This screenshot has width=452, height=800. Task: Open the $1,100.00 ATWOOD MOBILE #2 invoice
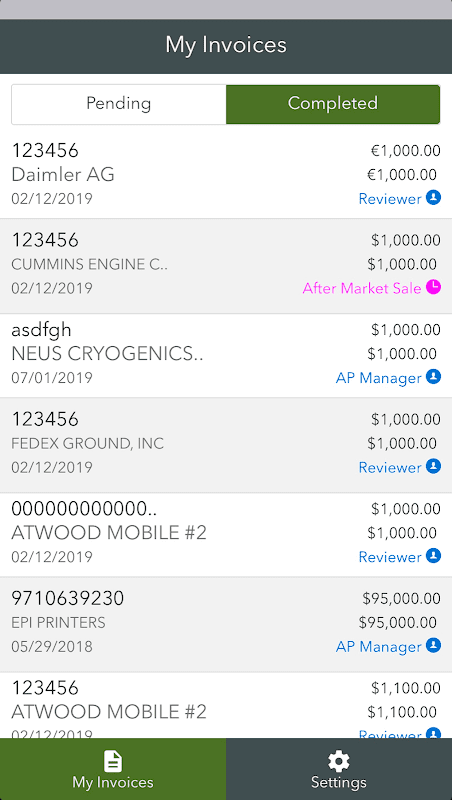(226, 705)
